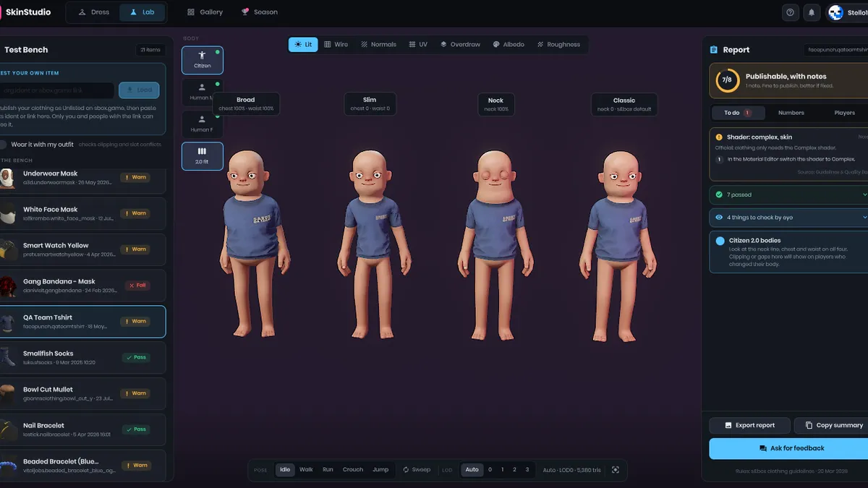Click the Classic body label
The height and width of the screenshot is (488, 868).
tap(624, 104)
